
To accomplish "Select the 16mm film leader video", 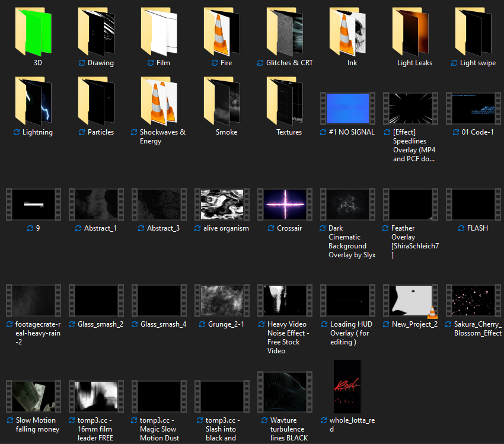I will [97, 397].
